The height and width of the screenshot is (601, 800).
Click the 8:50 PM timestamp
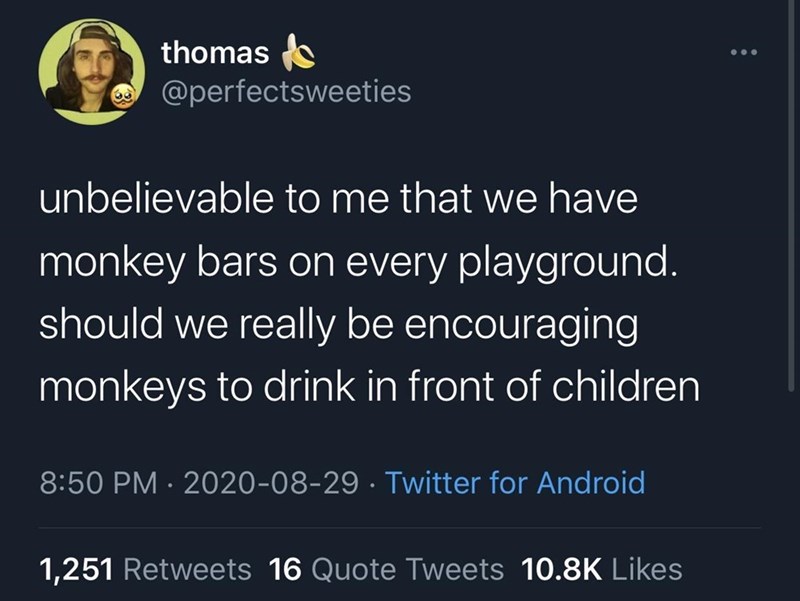click(92, 483)
